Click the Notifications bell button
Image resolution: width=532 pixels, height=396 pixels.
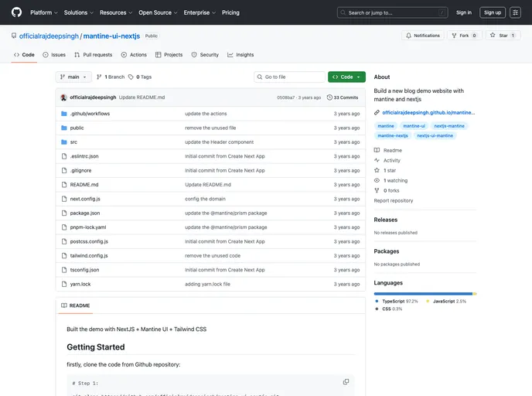coord(423,36)
